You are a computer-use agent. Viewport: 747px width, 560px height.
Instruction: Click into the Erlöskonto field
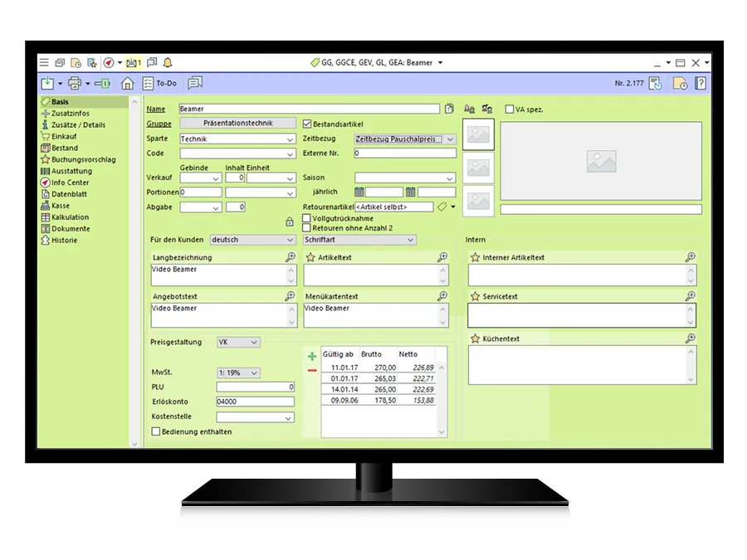click(x=255, y=402)
